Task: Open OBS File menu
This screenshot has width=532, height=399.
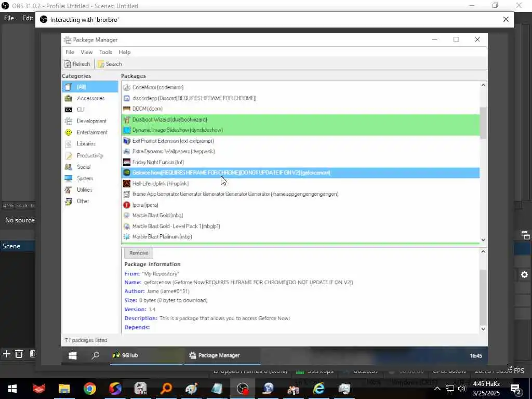Action: click(9, 18)
